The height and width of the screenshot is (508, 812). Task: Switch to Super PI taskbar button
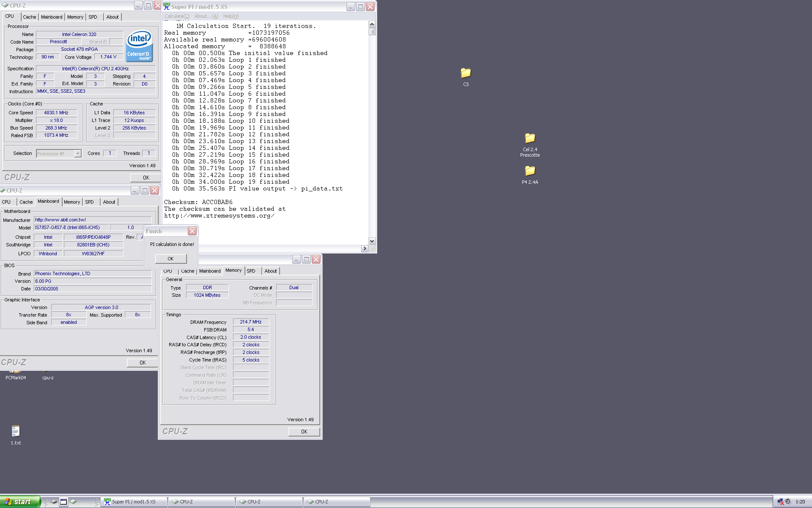[134, 502]
